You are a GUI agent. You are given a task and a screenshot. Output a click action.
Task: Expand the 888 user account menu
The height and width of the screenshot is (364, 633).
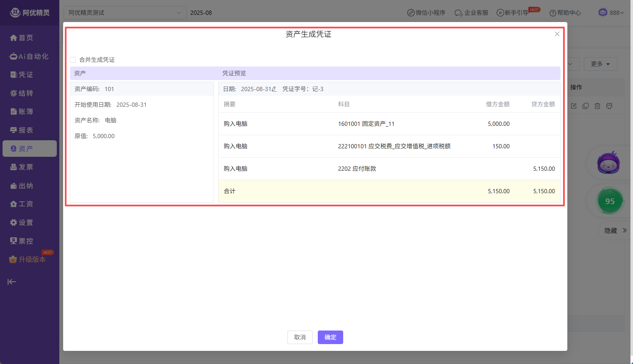[x=611, y=13]
